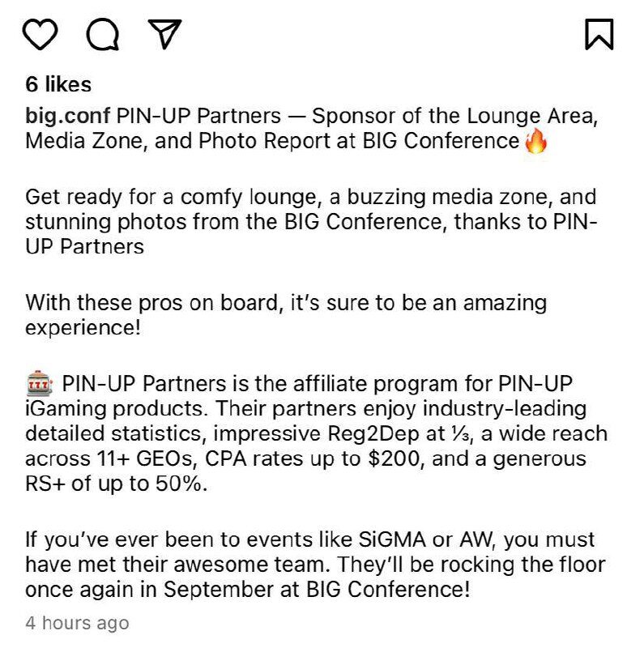
Task: Like the post with the heart icon
Action: tap(41, 33)
